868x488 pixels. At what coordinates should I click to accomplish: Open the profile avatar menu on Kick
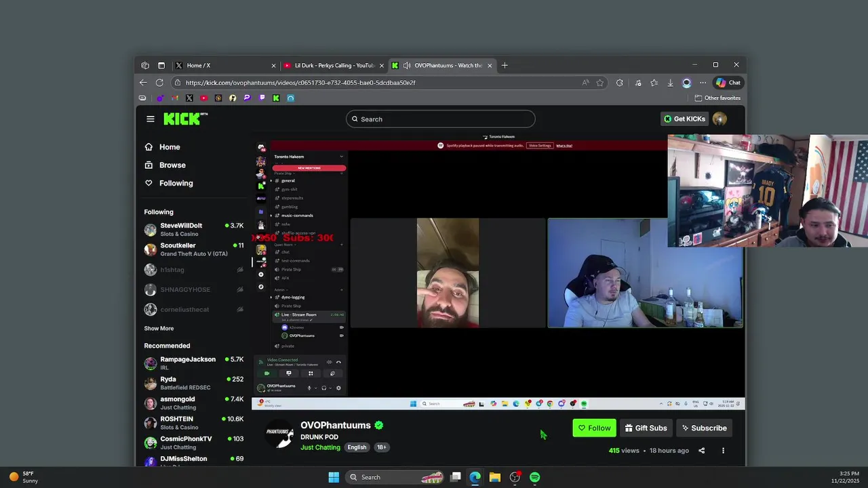click(719, 119)
